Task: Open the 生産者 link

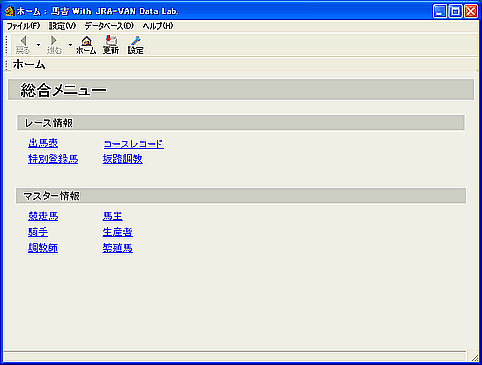Action: (x=117, y=232)
